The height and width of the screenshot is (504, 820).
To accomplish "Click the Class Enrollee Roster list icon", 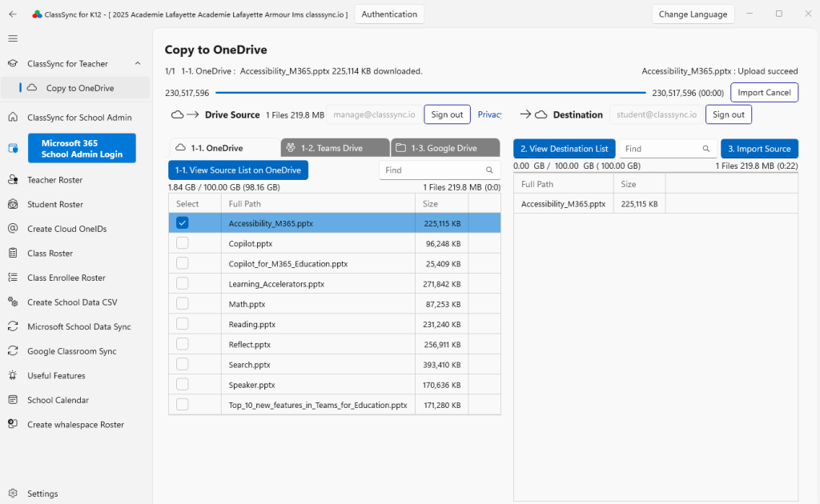I will pyautogui.click(x=13, y=278).
